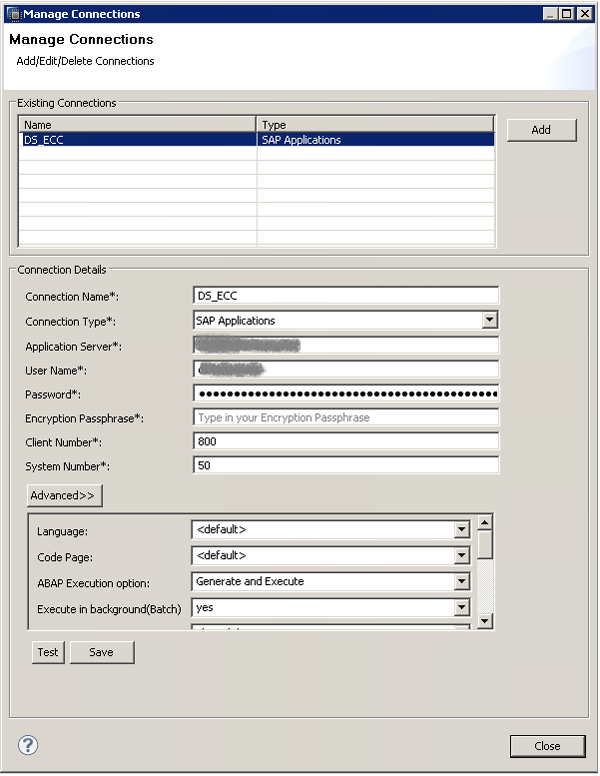The width and height of the screenshot is (600, 776).
Task: Click the Name column header
Action: pos(138,125)
